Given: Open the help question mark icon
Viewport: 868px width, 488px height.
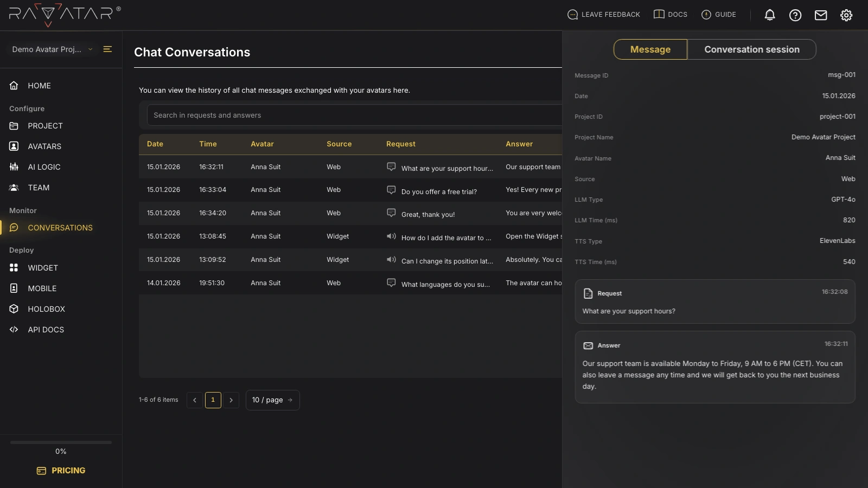Looking at the screenshot, I should point(795,15).
